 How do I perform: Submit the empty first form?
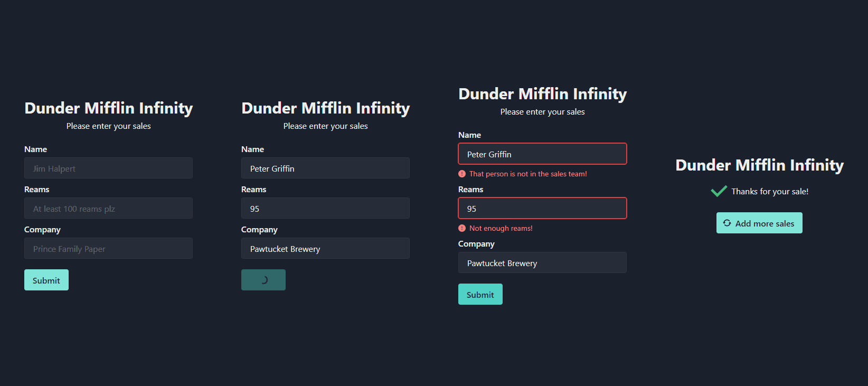[x=46, y=280]
